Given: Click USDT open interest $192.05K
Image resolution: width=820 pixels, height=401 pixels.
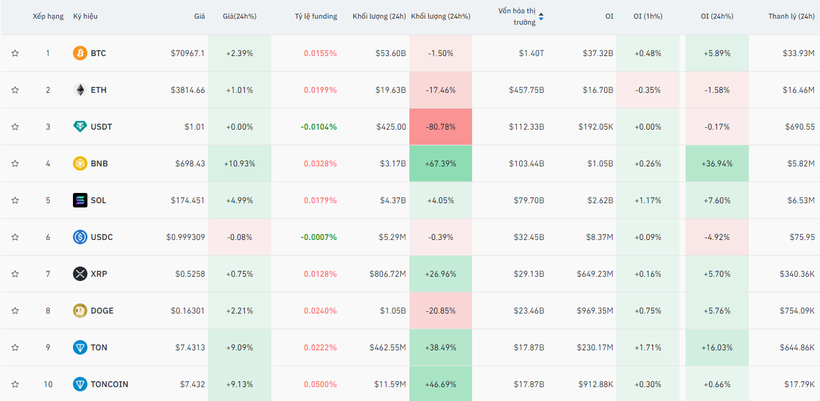Looking at the screenshot, I should (596, 127).
